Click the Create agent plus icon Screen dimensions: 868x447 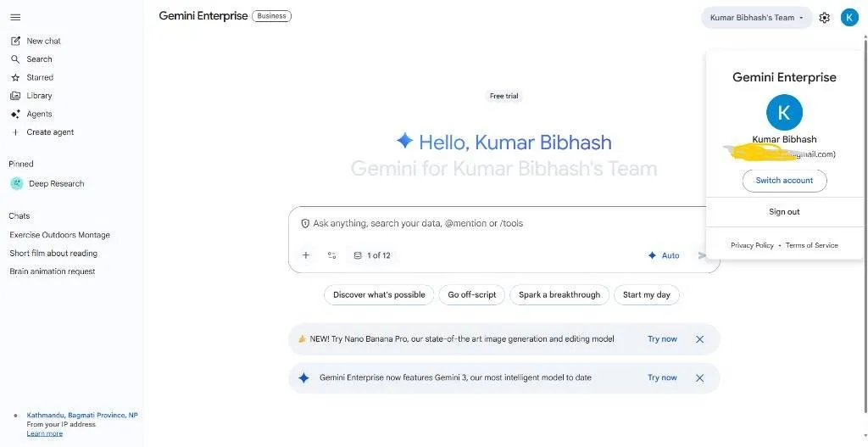pyautogui.click(x=15, y=132)
